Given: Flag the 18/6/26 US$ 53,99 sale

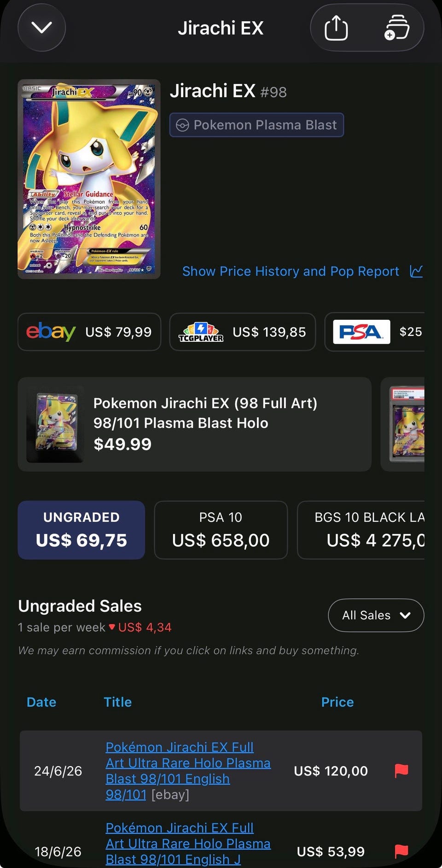Looking at the screenshot, I should [x=401, y=851].
